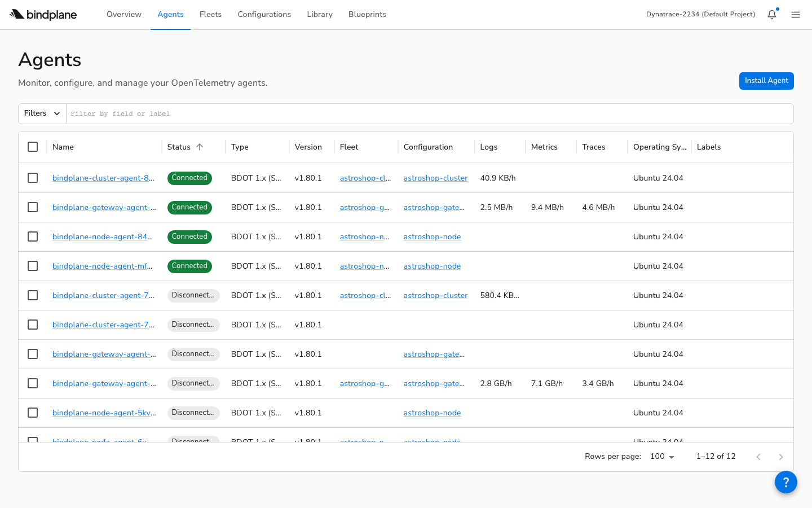Go to previous page with the left arrow
This screenshot has width=812, height=508.
[758, 457]
